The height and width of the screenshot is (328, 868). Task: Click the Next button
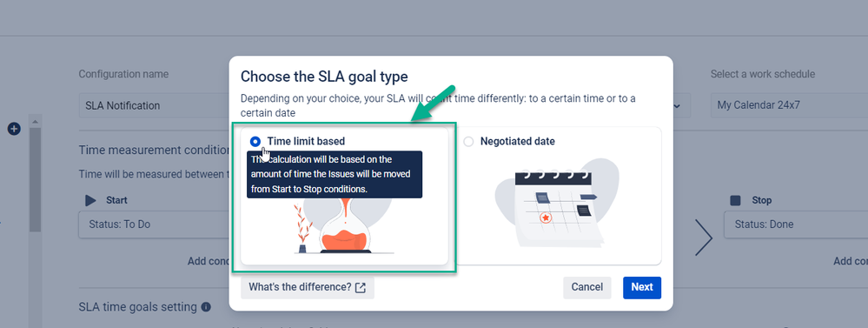642,287
